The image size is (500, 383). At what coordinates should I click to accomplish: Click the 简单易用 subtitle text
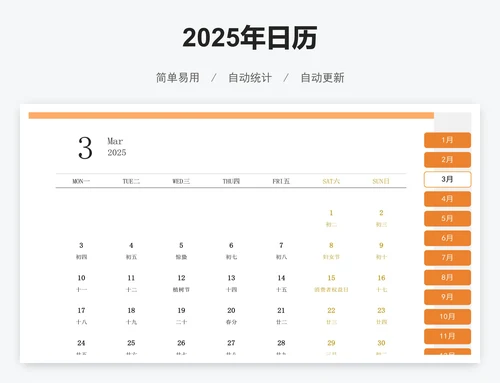point(178,78)
